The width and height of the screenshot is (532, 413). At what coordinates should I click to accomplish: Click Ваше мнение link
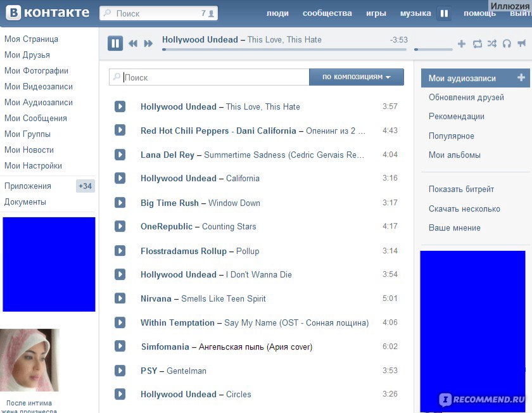coord(454,227)
